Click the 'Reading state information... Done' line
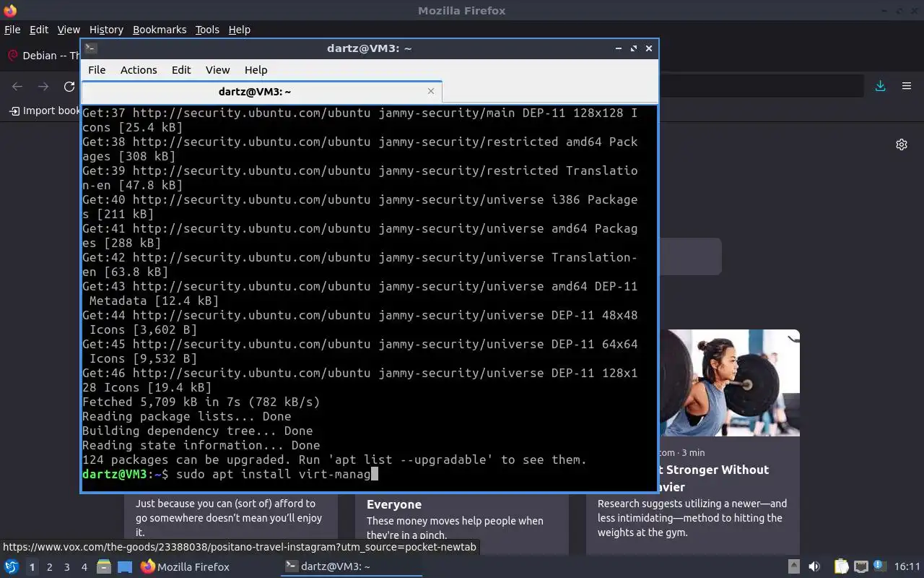 tap(201, 445)
